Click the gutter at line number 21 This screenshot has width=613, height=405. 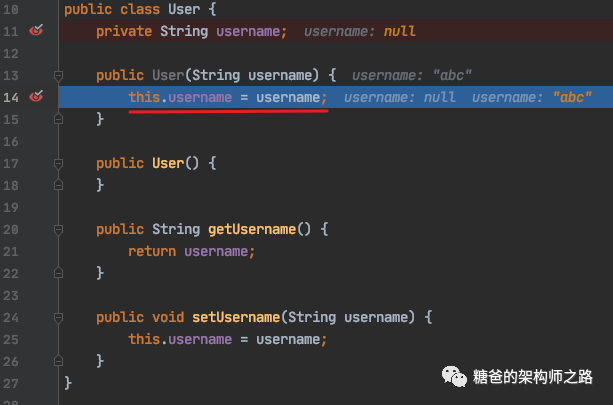click(x=12, y=251)
